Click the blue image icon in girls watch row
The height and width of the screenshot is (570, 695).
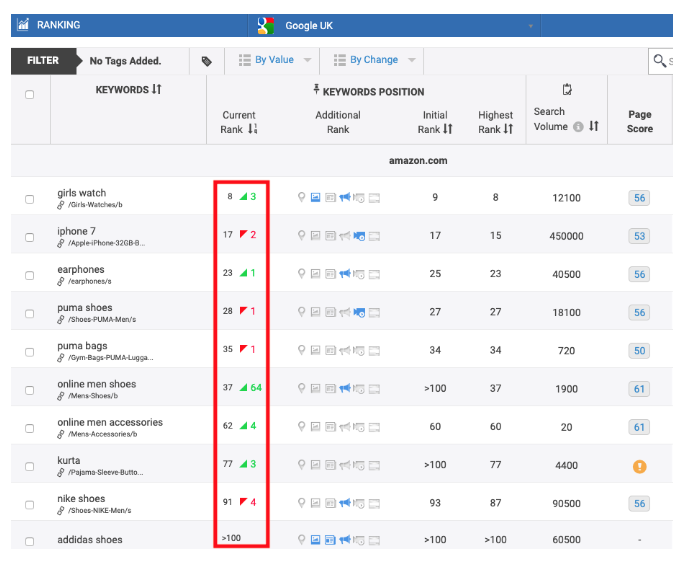pyautogui.click(x=315, y=197)
